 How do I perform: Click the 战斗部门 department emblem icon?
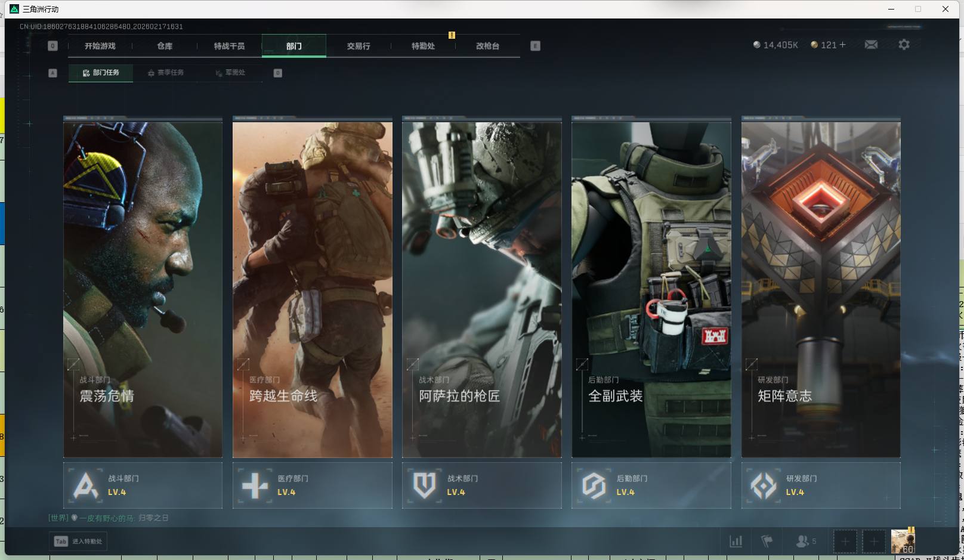(86, 485)
